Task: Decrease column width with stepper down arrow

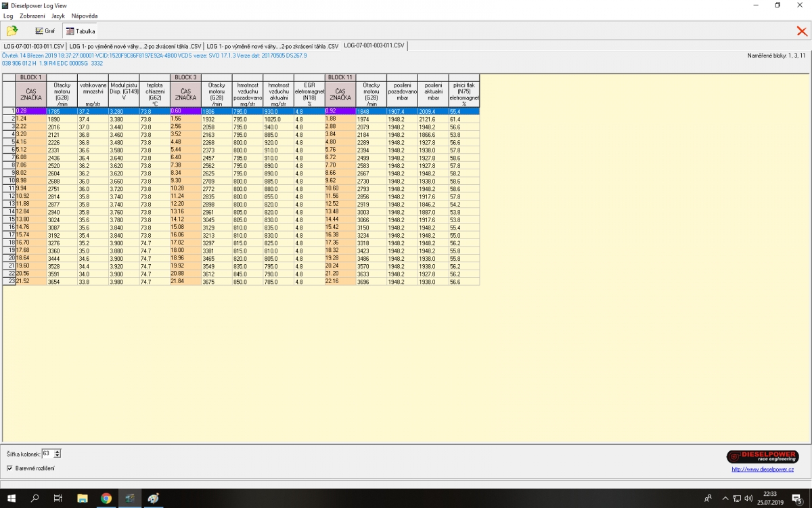Action: pyautogui.click(x=58, y=455)
